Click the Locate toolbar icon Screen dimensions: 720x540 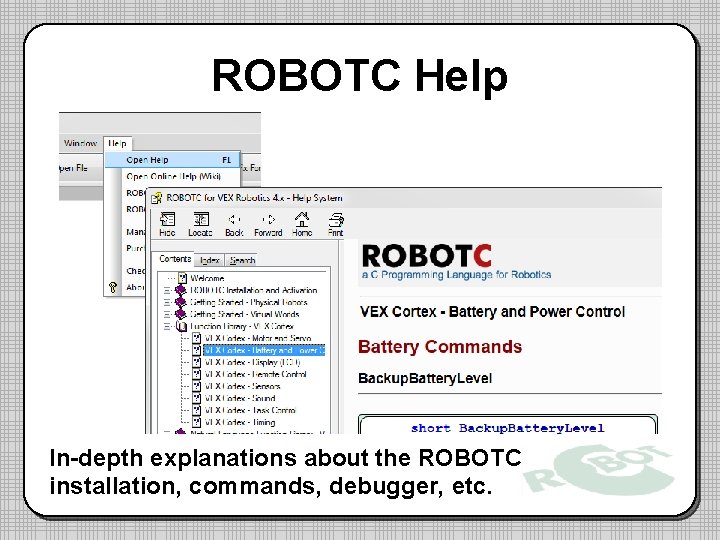click(201, 219)
